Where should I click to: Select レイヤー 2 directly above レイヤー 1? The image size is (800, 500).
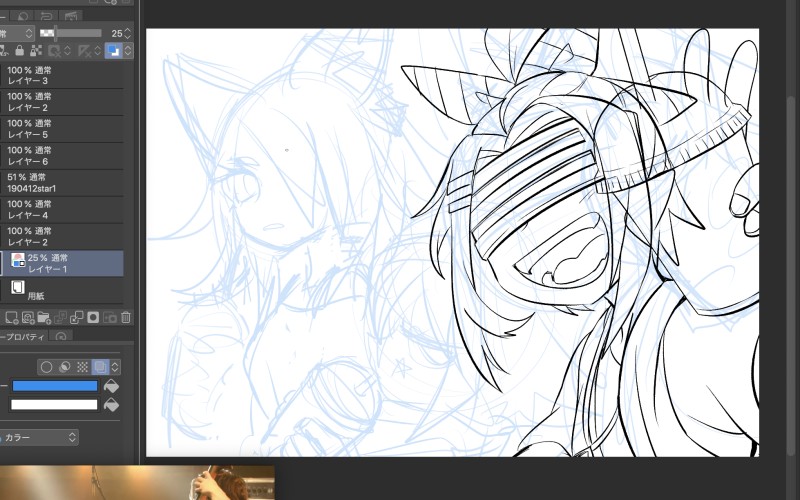(62, 237)
